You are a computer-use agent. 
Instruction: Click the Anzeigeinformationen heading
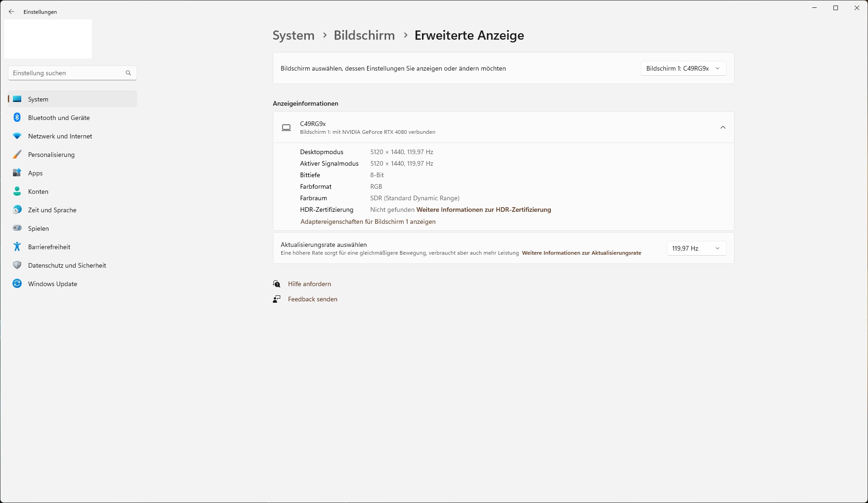click(x=306, y=103)
